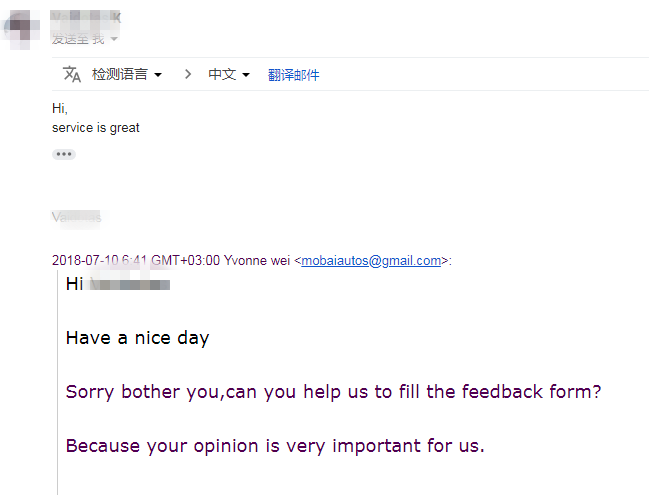Click the quoted header with date 2018-07-10
Viewport: 649px width, 495px height.
[x=252, y=260]
